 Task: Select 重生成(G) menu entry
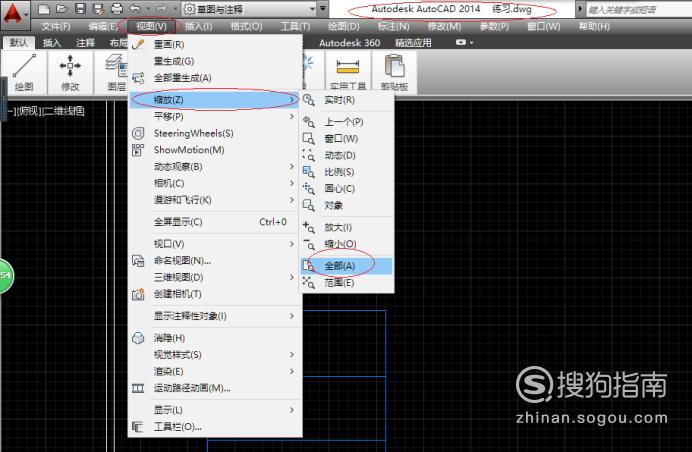pos(214,61)
